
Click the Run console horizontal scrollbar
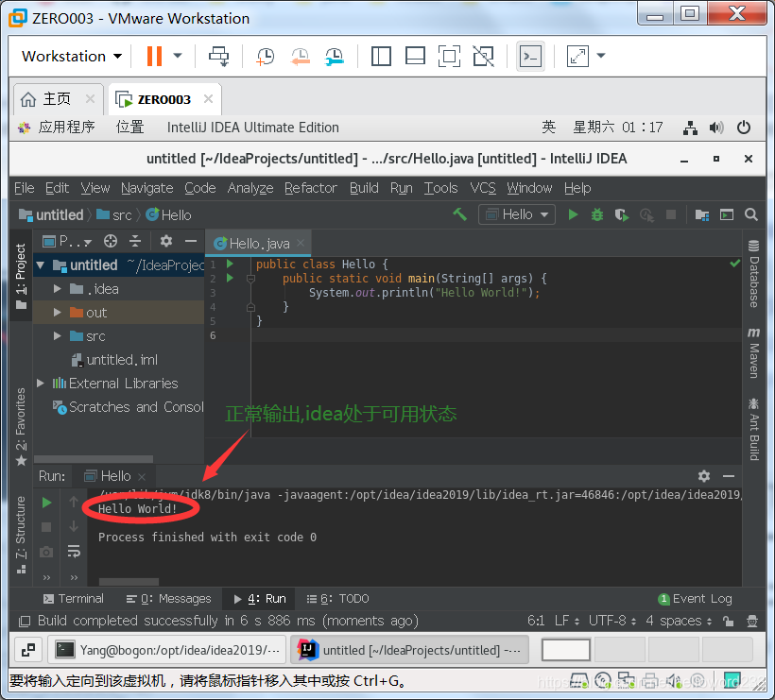(129, 581)
